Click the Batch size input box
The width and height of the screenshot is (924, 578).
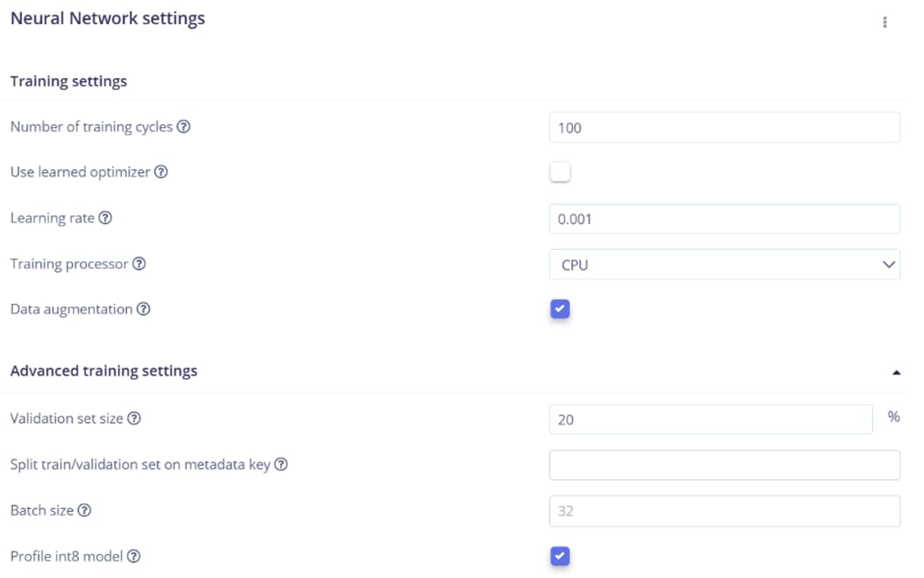[724, 511]
